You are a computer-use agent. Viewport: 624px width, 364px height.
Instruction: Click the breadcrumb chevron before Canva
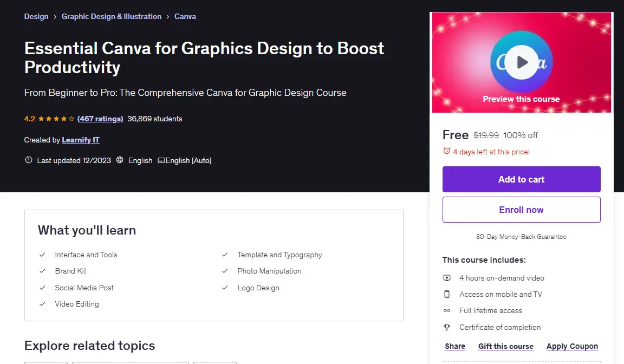(x=168, y=17)
